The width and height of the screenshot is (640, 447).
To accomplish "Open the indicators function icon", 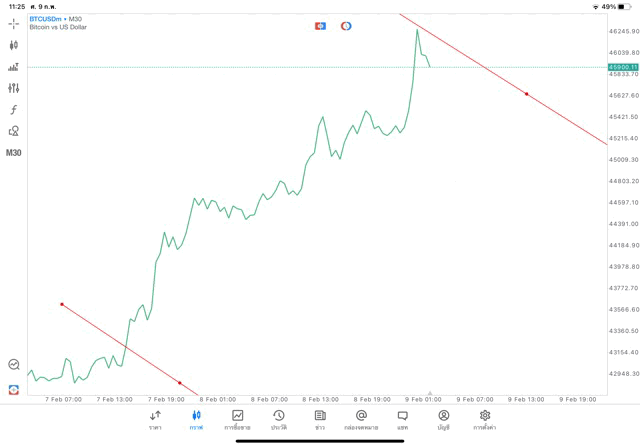I will coord(14,110).
